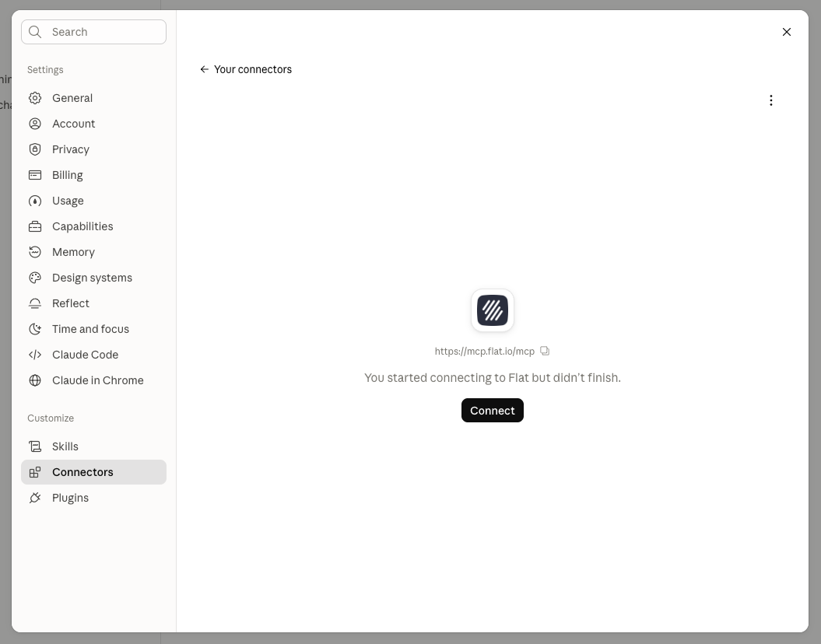This screenshot has width=821, height=644.
Task: Click the Time and focus moon icon
Action: [x=35, y=329]
